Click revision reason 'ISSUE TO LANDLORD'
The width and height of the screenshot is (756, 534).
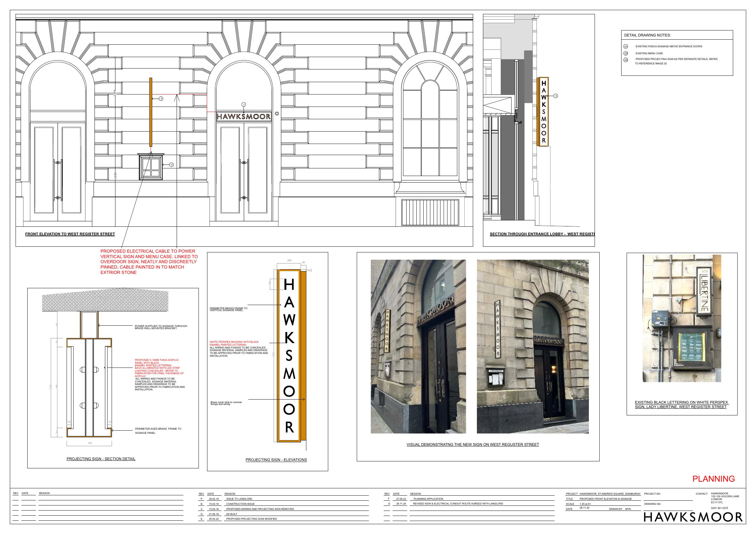[x=239, y=499]
